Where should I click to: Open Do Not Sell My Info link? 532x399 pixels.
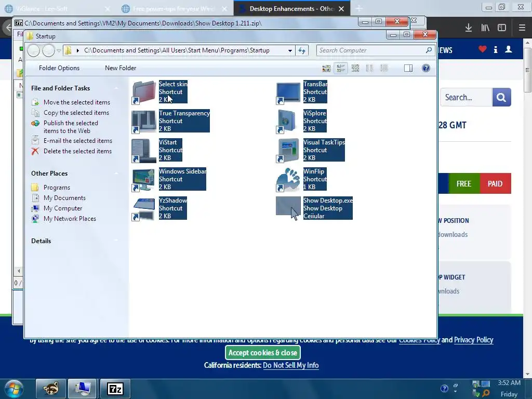click(291, 365)
